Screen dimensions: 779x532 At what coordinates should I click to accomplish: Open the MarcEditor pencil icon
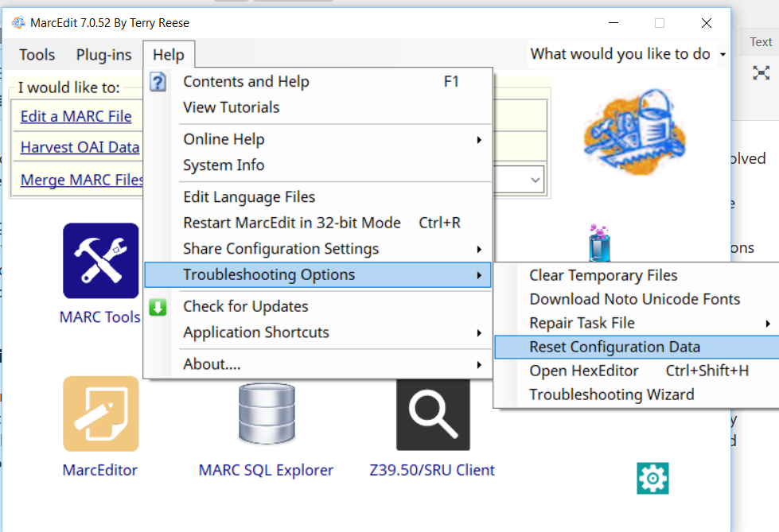click(101, 414)
